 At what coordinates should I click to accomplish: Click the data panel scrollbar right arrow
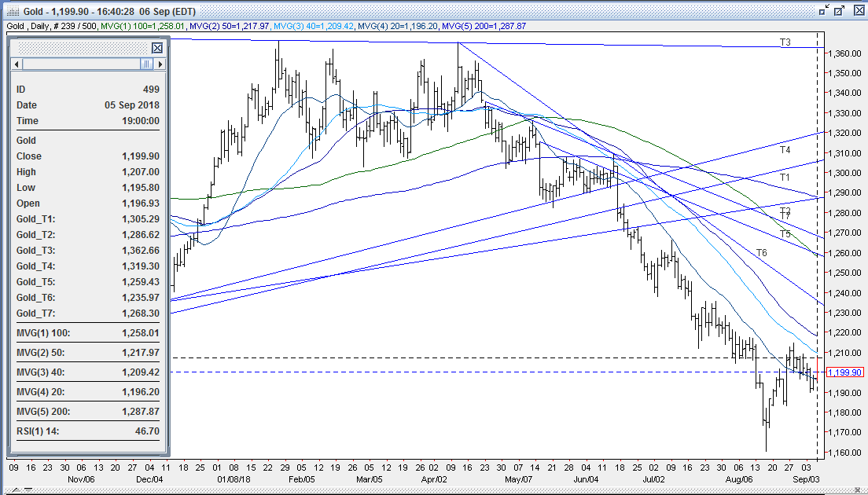point(160,64)
